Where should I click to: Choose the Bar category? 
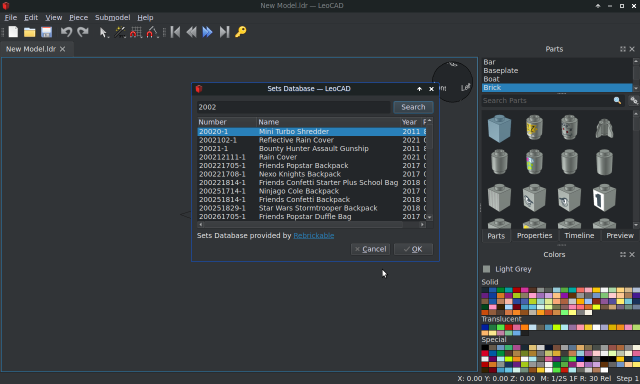point(557,62)
